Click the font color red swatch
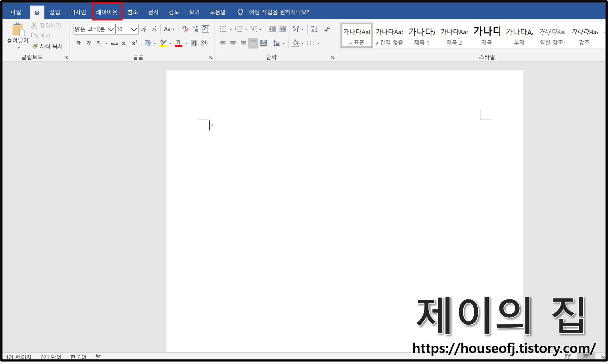 (x=179, y=46)
